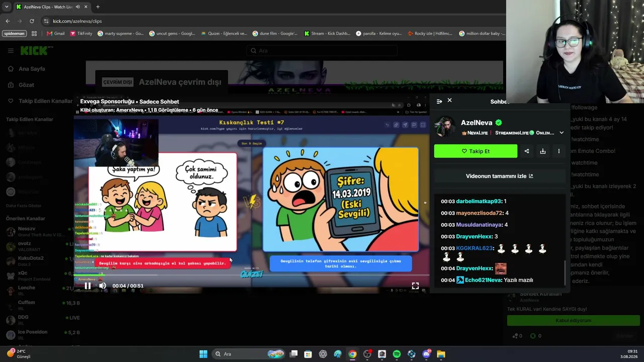
Task: Click the taskbar search box Ara
Action: point(249,354)
